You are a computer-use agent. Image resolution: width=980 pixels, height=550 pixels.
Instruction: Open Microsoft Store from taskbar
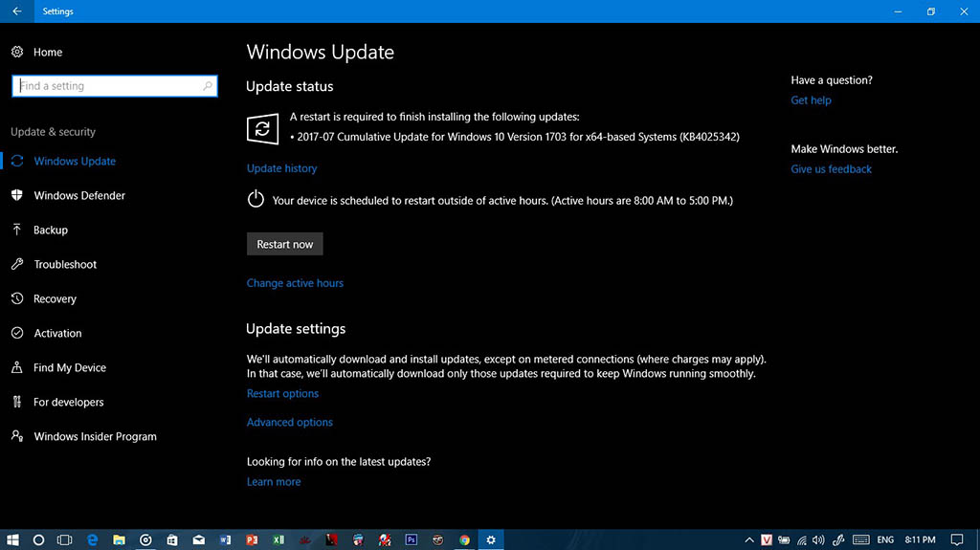(x=172, y=539)
